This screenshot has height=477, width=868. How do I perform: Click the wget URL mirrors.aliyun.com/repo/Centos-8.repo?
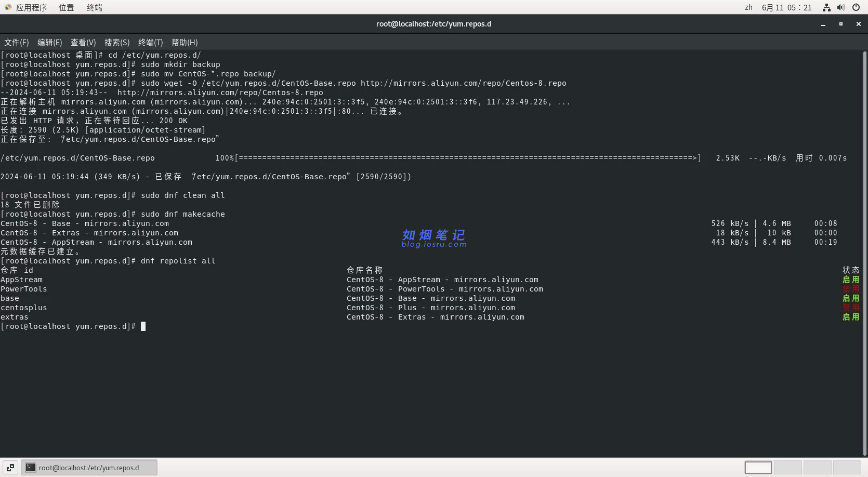464,83
